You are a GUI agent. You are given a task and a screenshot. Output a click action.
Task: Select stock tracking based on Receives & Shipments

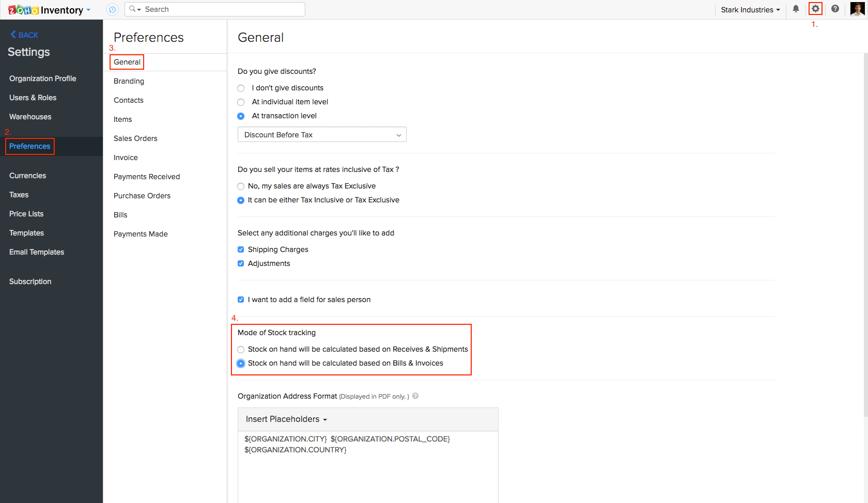(x=241, y=349)
